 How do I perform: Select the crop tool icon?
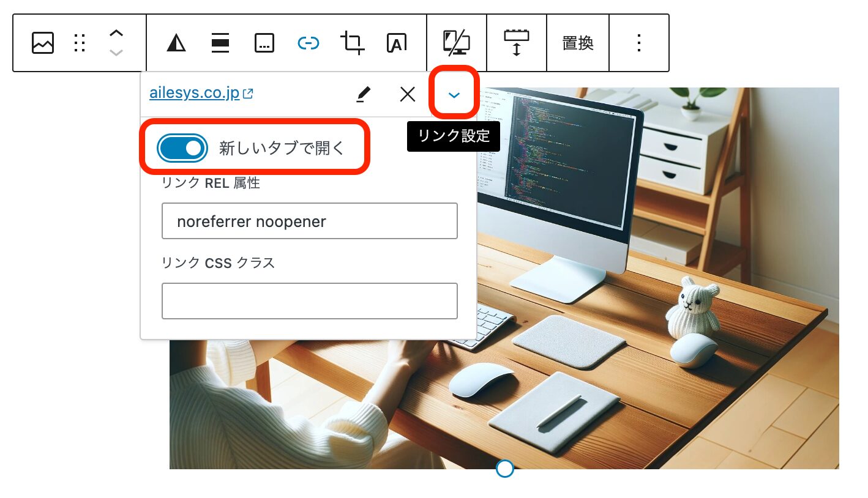[x=353, y=43]
